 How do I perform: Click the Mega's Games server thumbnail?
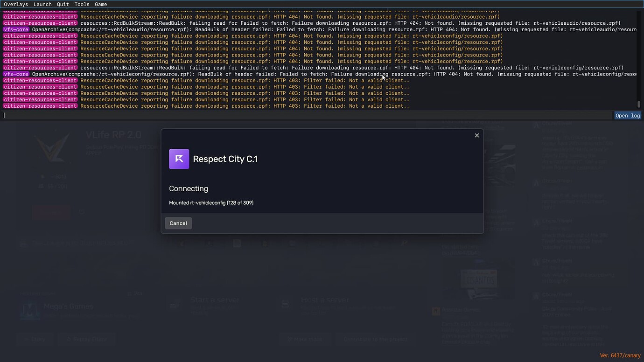click(29, 311)
